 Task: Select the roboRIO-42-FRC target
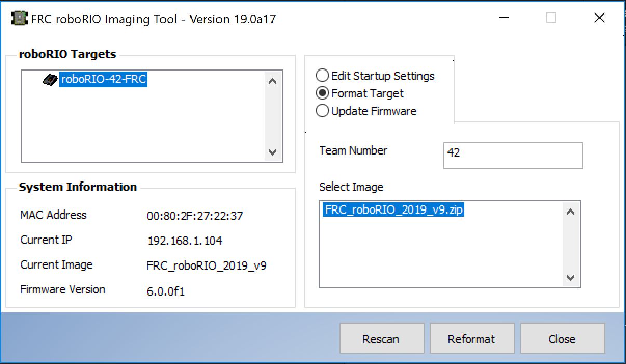coord(104,79)
